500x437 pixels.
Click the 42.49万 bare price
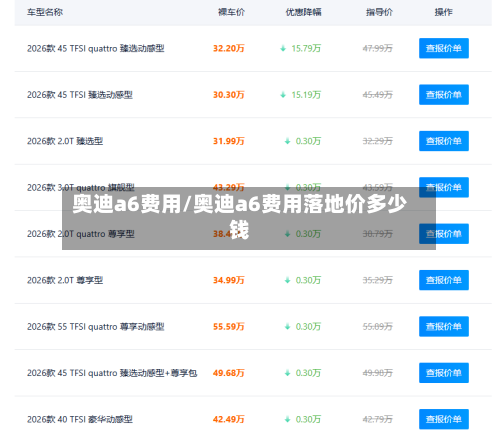pyautogui.click(x=229, y=419)
